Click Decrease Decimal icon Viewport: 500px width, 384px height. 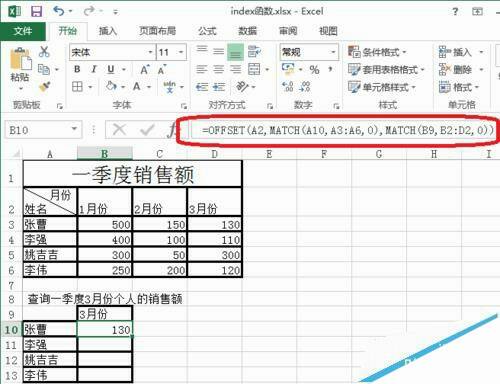point(305,87)
